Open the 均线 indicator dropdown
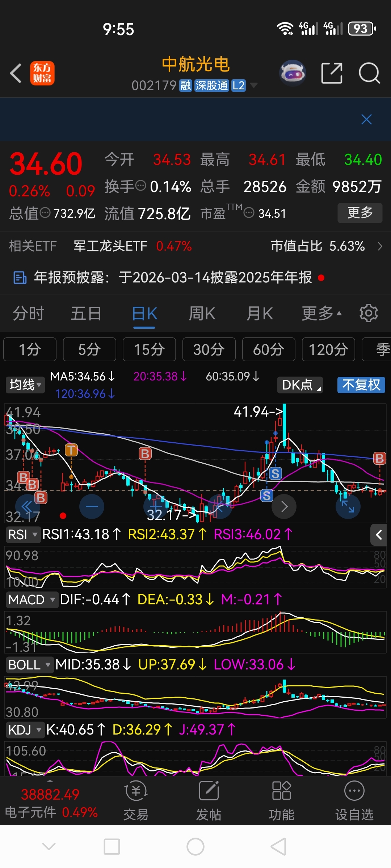 25,384
